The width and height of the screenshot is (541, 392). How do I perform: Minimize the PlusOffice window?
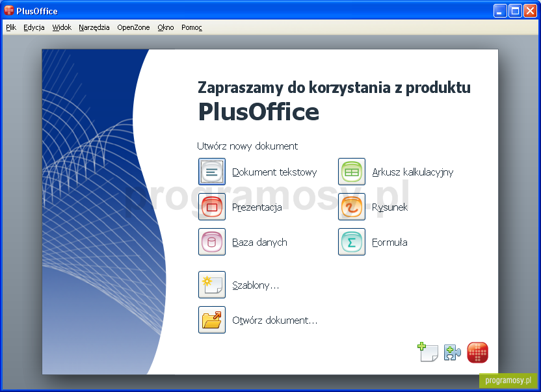[x=499, y=11]
